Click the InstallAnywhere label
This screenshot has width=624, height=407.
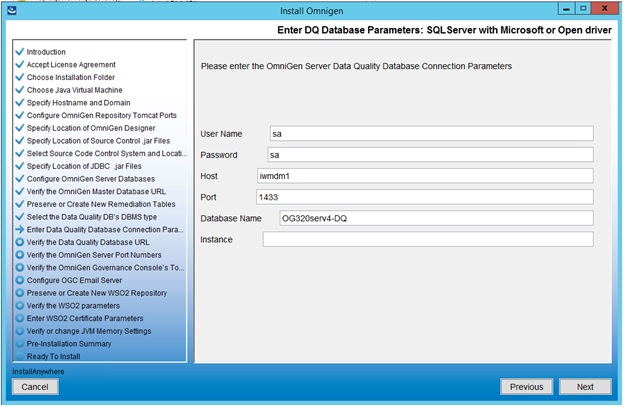(38, 372)
